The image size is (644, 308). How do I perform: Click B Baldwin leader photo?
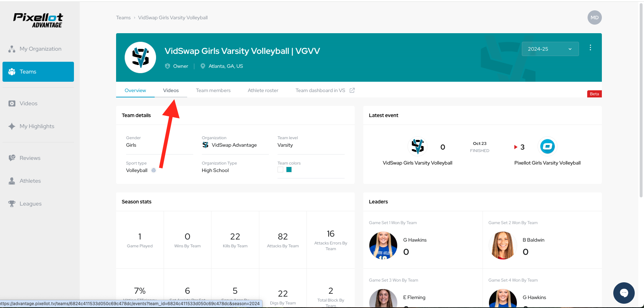click(x=503, y=246)
